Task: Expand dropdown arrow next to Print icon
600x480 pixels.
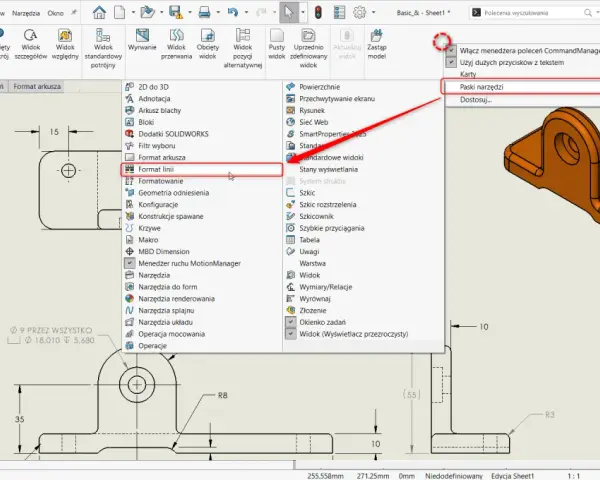Action: coord(218,13)
